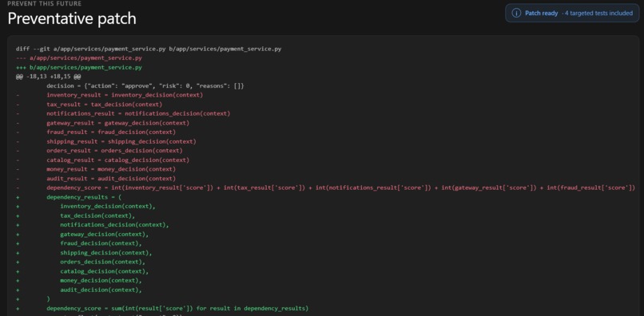Click the "diff --git" header line
644x316 pixels.
[x=149, y=49]
